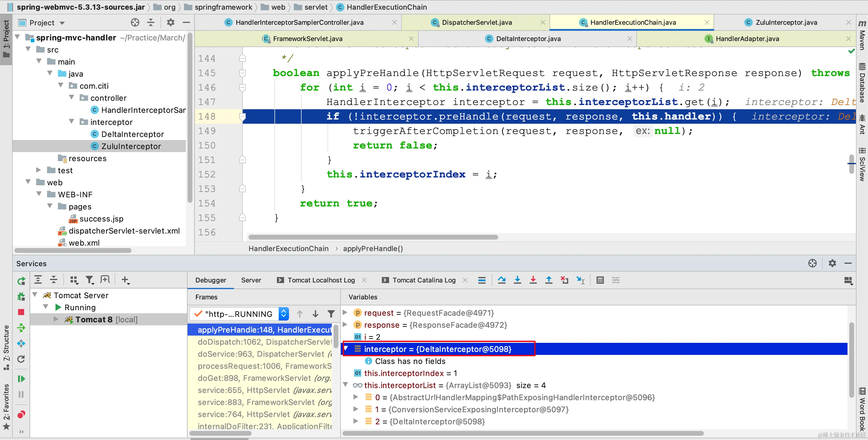
Task: Switch to DispatcherServlet.java tab
Action: pyautogui.click(x=477, y=22)
